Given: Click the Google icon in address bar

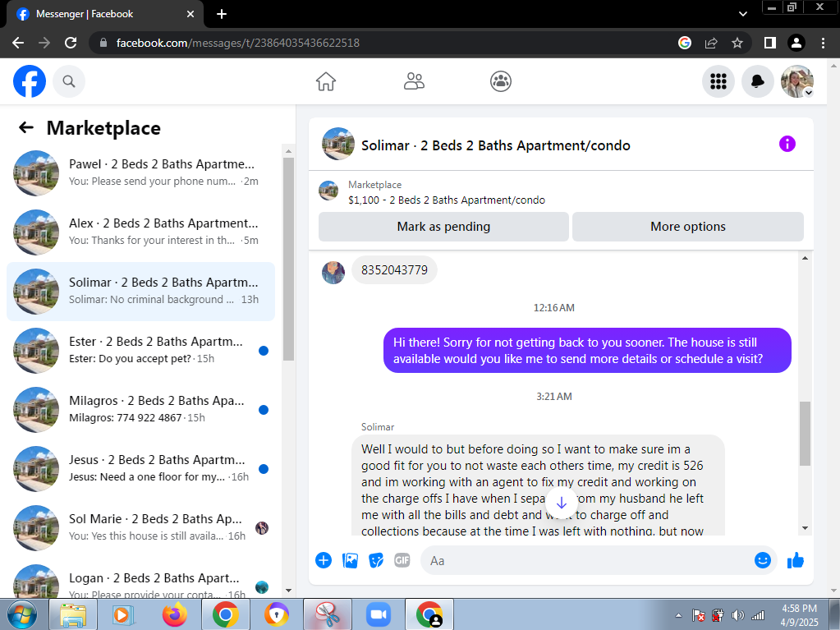Looking at the screenshot, I should [685, 43].
